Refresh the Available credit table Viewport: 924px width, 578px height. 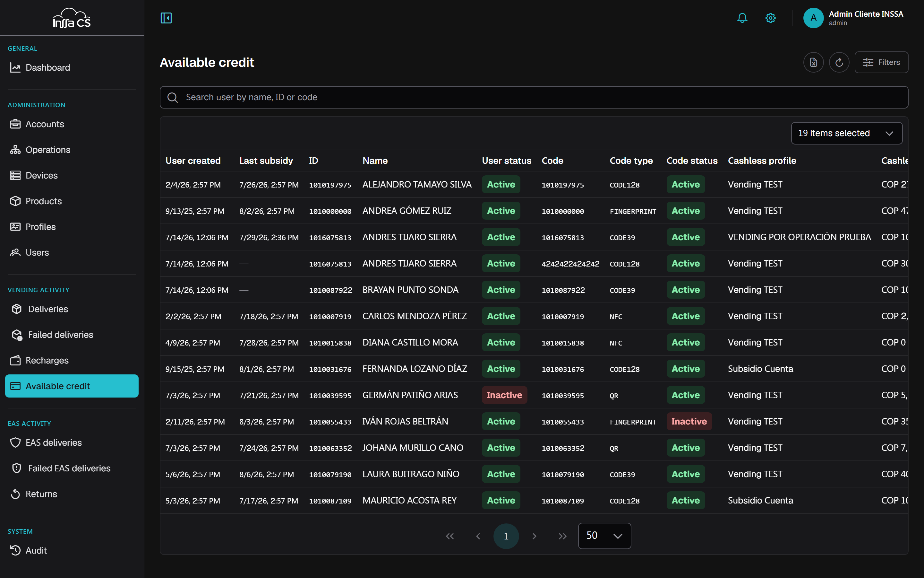click(x=839, y=62)
